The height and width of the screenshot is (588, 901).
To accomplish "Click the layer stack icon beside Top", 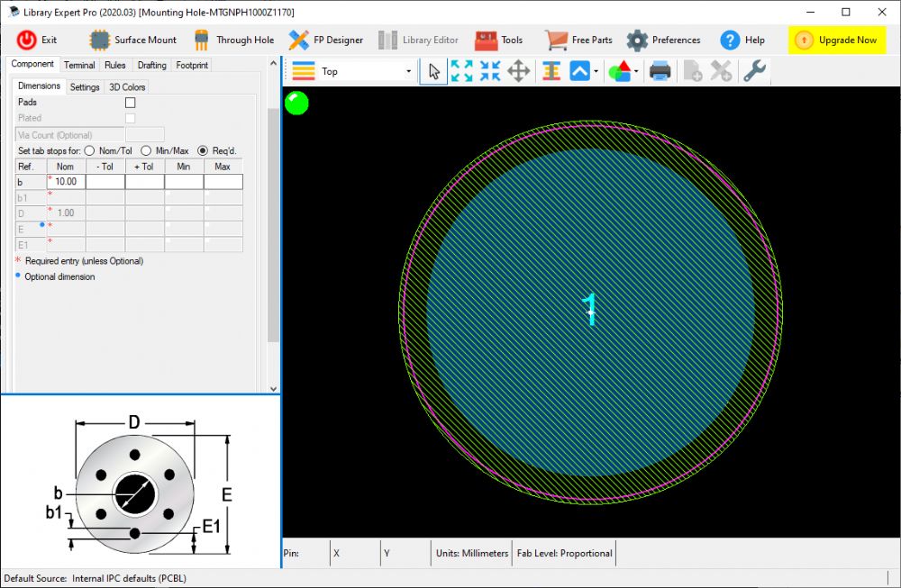I will 304,71.
